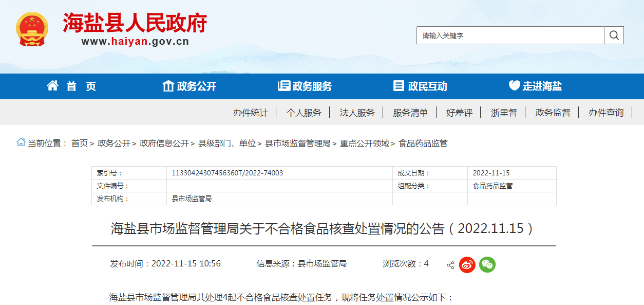Click the 信息来源 县市场监管局 text
Image resolution: width=644 pixels, height=305 pixels.
(x=301, y=264)
